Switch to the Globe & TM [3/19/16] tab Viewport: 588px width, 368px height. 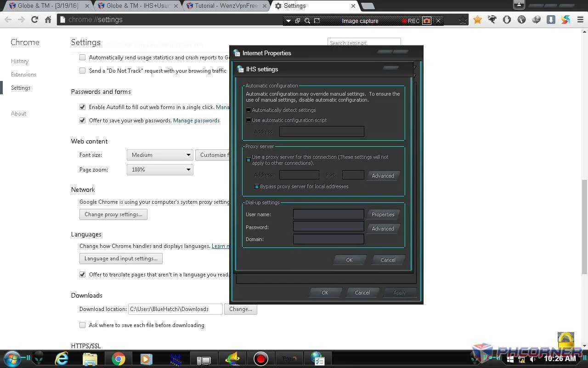pos(48,6)
